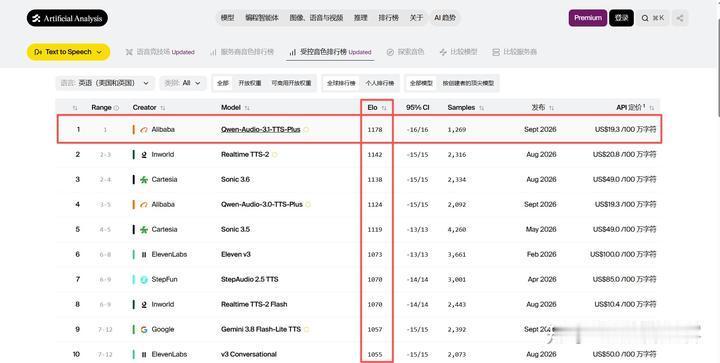Open the v3 Conversational model link
The image size is (720, 363).
pyautogui.click(x=248, y=354)
